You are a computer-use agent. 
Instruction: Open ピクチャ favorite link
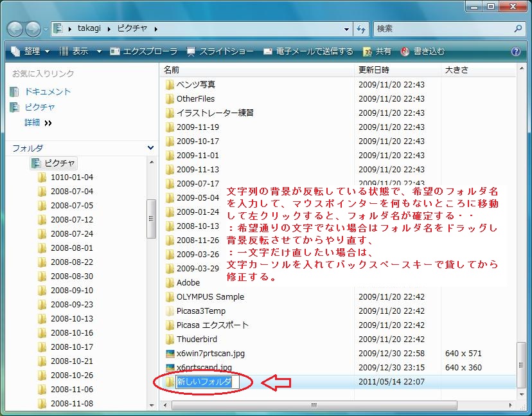(x=40, y=107)
